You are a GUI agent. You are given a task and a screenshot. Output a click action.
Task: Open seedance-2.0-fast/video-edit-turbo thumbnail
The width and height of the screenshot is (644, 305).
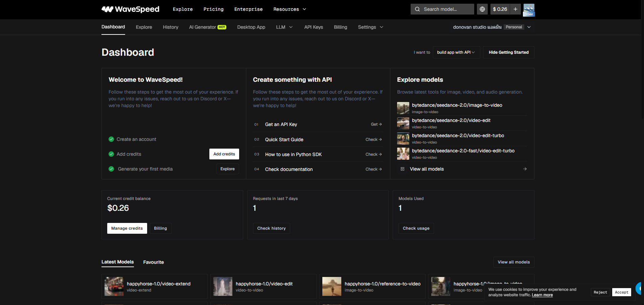pyautogui.click(x=403, y=154)
